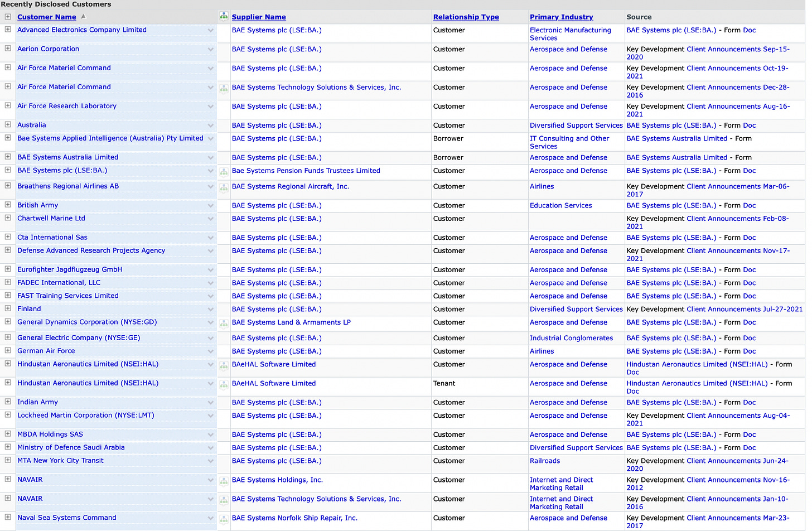Click the Education Services industry link
Screen dimensions: 812x531
click(561, 205)
